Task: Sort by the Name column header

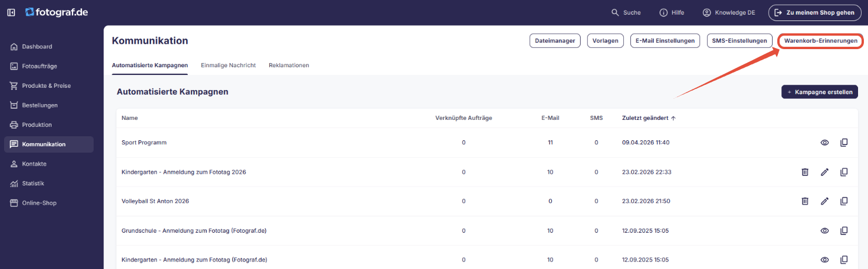Action: pyautogui.click(x=129, y=118)
